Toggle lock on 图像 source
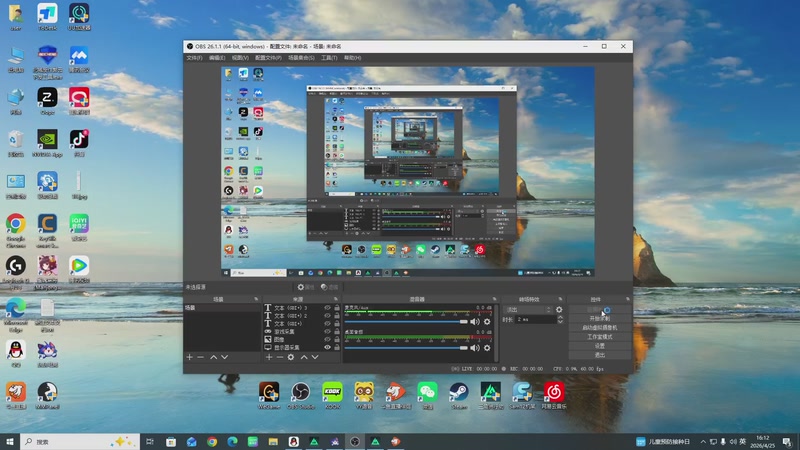 (x=337, y=339)
